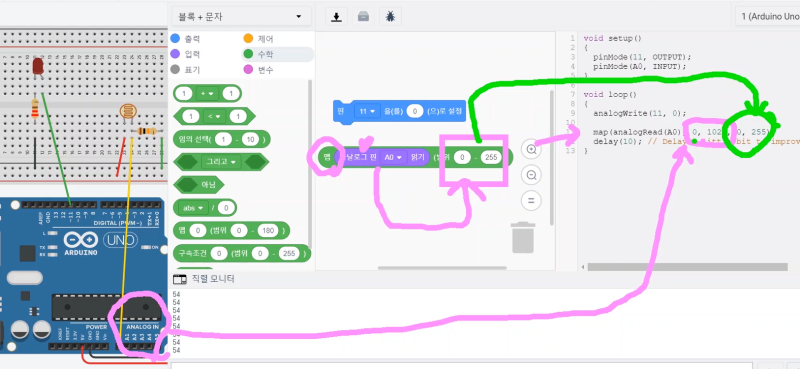Screen dimensions: 800x369
Task: Click the 255 value field in map block
Action: pos(491,158)
